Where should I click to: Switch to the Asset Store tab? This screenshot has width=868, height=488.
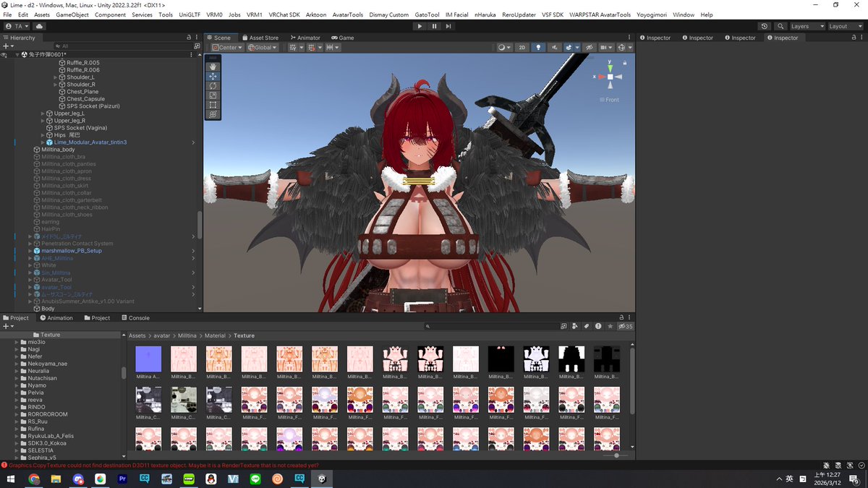(x=260, y=38)
